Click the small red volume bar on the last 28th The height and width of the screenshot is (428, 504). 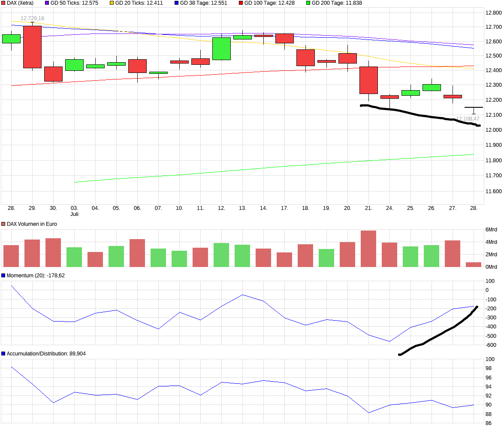474,264
